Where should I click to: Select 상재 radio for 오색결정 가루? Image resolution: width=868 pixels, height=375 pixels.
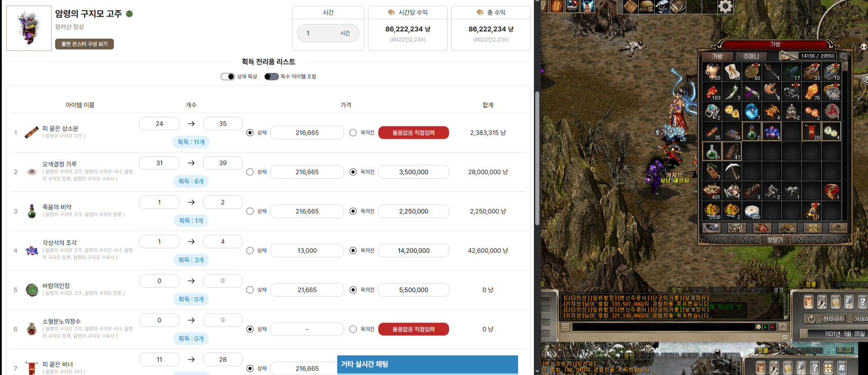(250, 172)
